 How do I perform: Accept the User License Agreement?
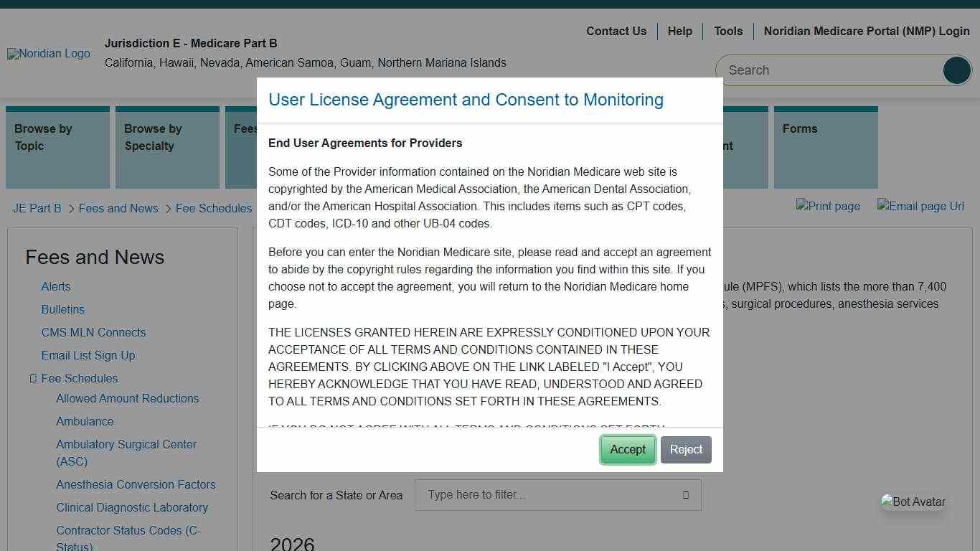pyautogui.click(x=628, y=450)
